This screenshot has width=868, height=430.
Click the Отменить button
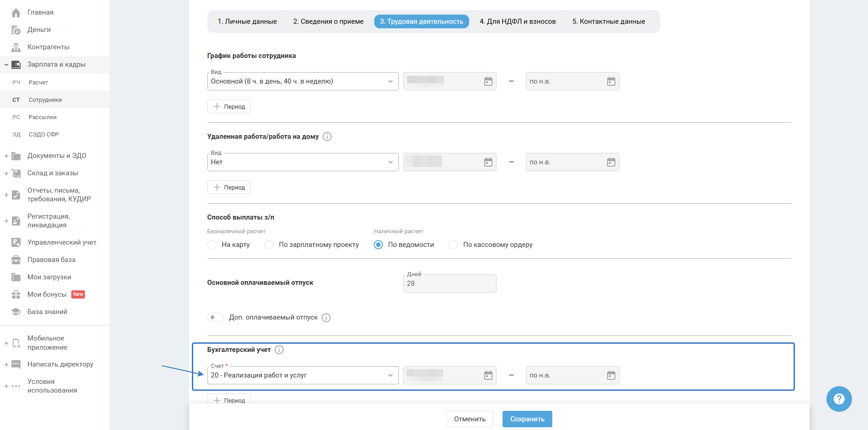pyautogui.click(x=470, y=419)
